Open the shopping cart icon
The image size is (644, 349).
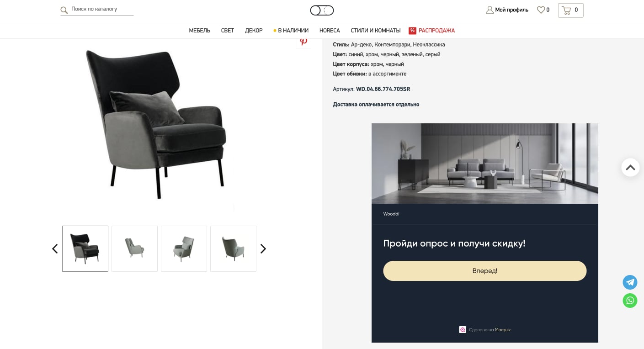pyautogui.click(x=566, y=10)
